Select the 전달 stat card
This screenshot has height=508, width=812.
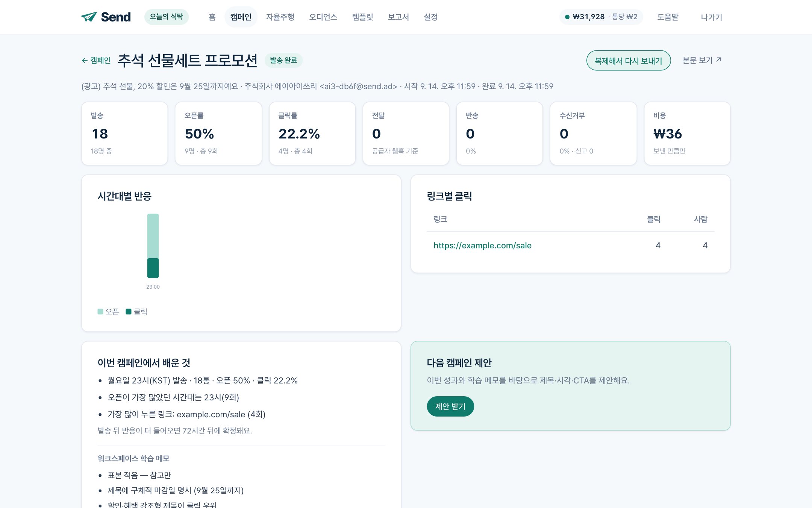pos(406,133)
